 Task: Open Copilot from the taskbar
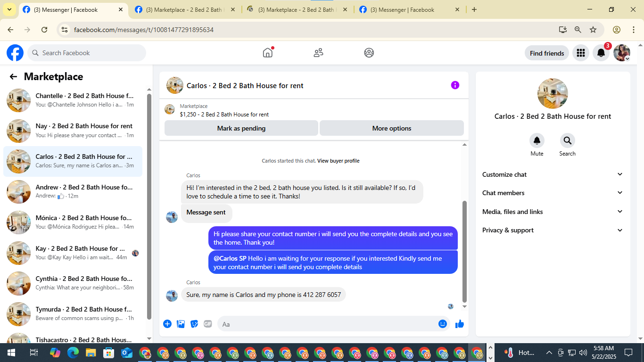55,353
